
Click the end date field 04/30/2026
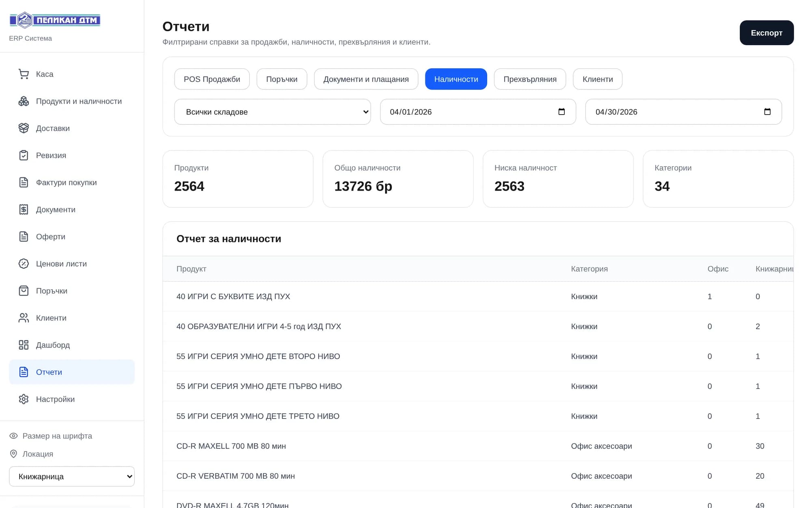pyautogui.click(x=683, y=112)
